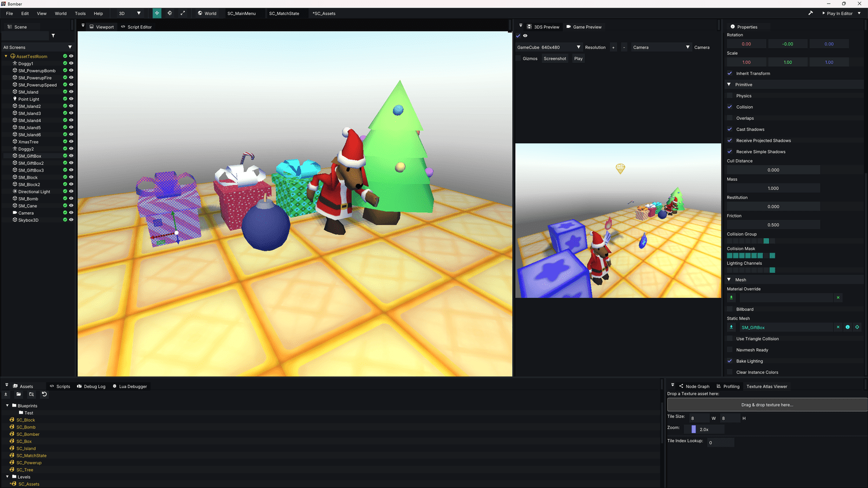Enable the Billboard checkbox

click(x=730, y=309)
